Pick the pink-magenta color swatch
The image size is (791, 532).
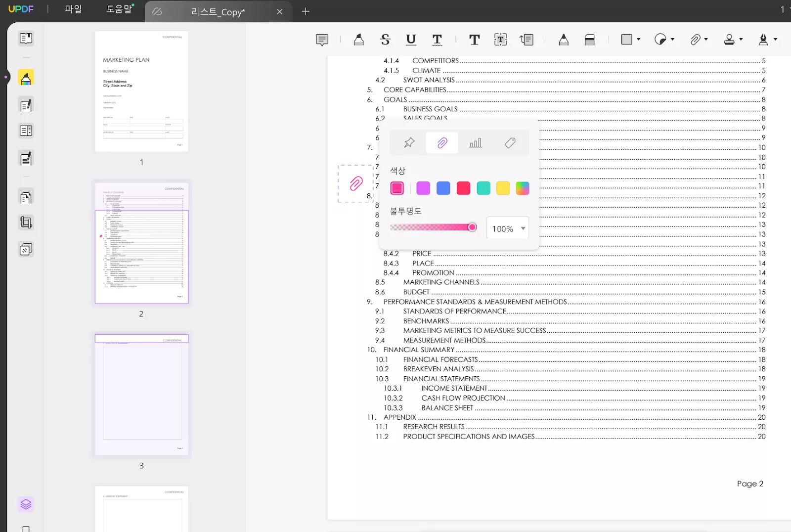pos(397,188)
